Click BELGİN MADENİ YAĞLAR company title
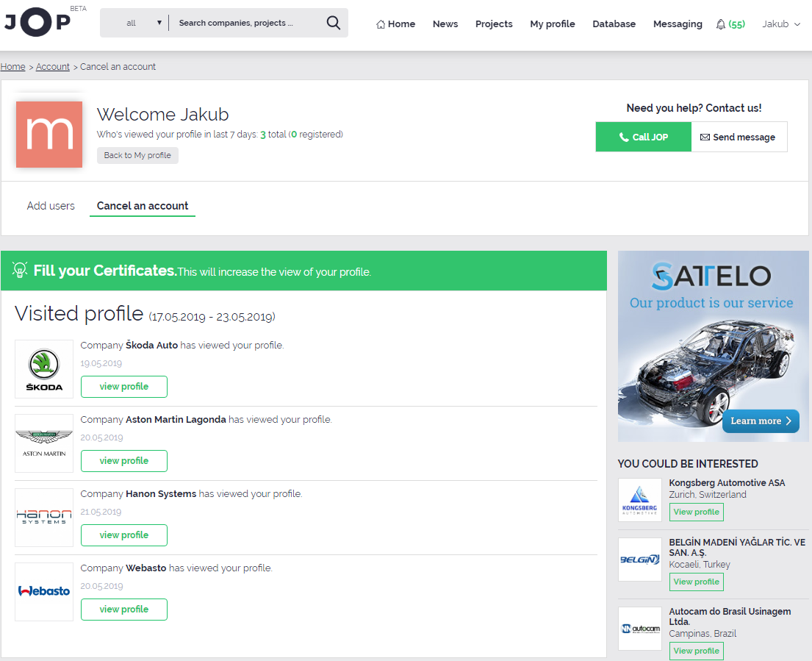This screenshot has height=661, width=812. click(737, 547)
